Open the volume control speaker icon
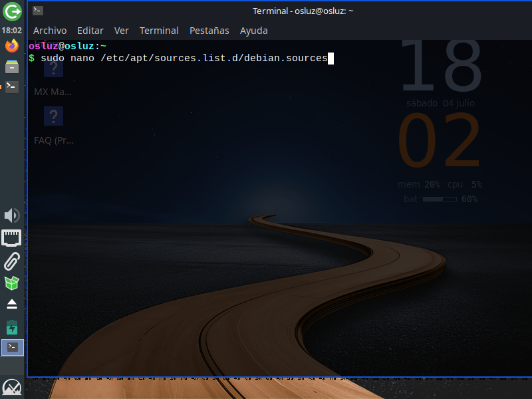The width and height of the screenshot is (532, 399). 12,215
